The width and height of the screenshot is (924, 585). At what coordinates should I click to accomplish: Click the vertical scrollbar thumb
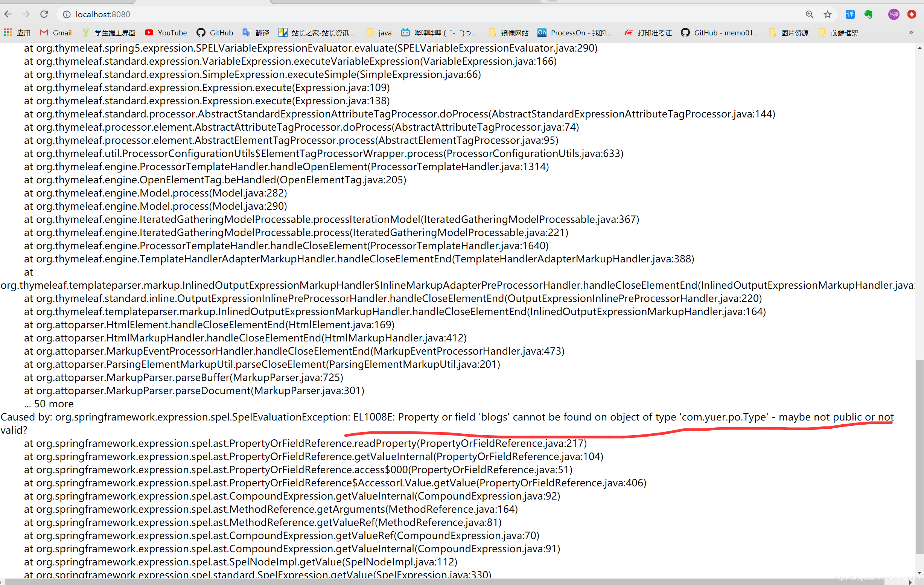click(x=919, y=457)
